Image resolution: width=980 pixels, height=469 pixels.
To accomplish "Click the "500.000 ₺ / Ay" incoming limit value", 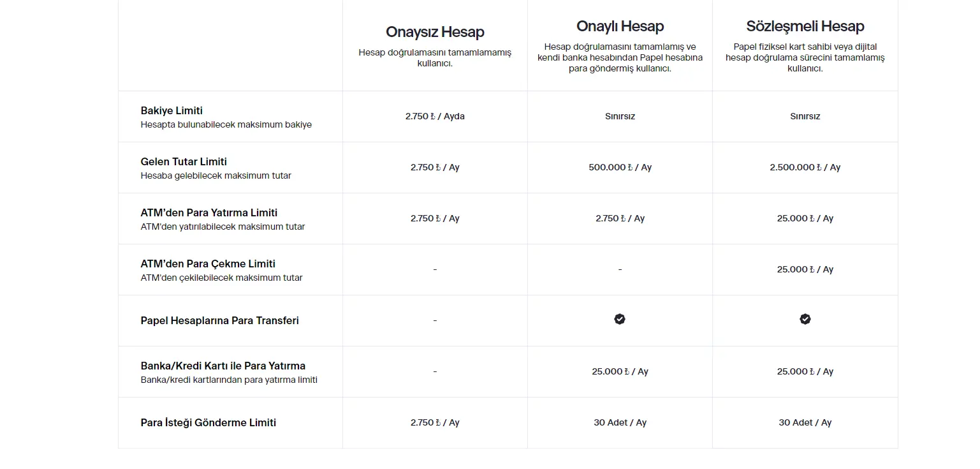I will point(620,167).
